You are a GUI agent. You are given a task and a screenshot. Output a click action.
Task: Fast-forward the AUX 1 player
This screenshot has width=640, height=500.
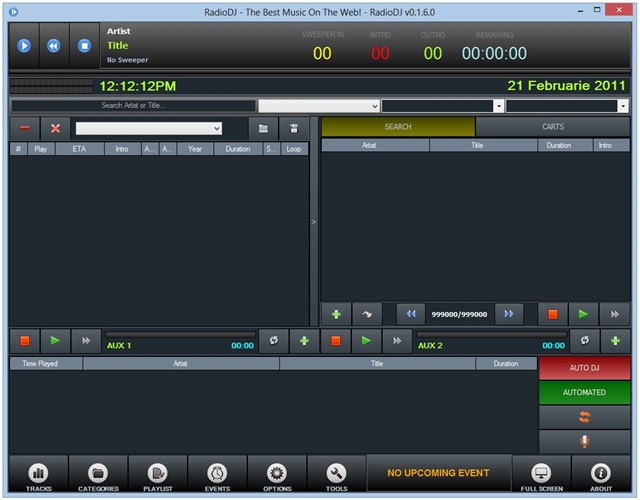tap(86, 341)
